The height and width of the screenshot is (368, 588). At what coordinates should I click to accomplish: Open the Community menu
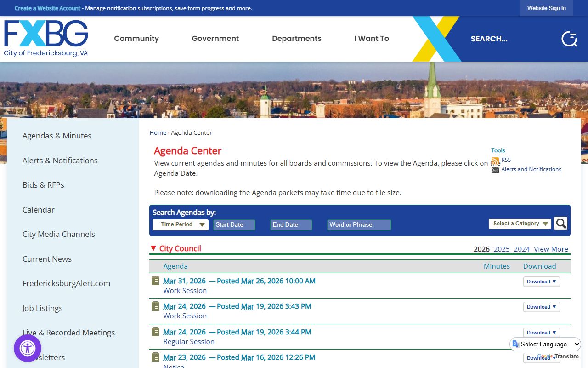pos(136,39)
